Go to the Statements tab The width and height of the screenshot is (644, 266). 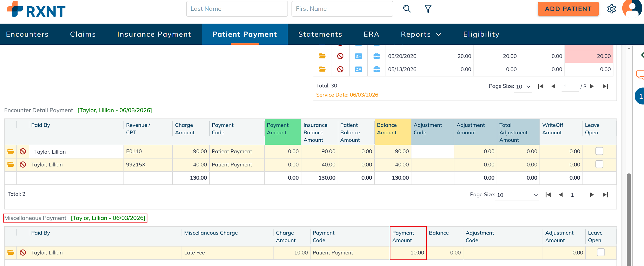tap(320, 34)
